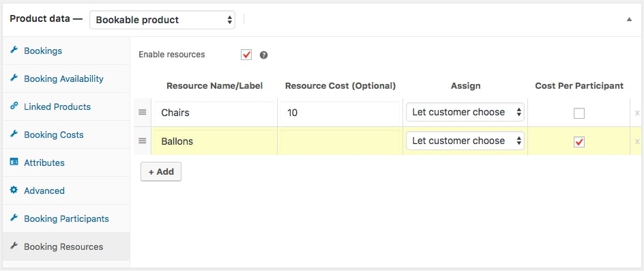Click the wrench icon beside Booking Availability
644x271 pixels.
14,78
